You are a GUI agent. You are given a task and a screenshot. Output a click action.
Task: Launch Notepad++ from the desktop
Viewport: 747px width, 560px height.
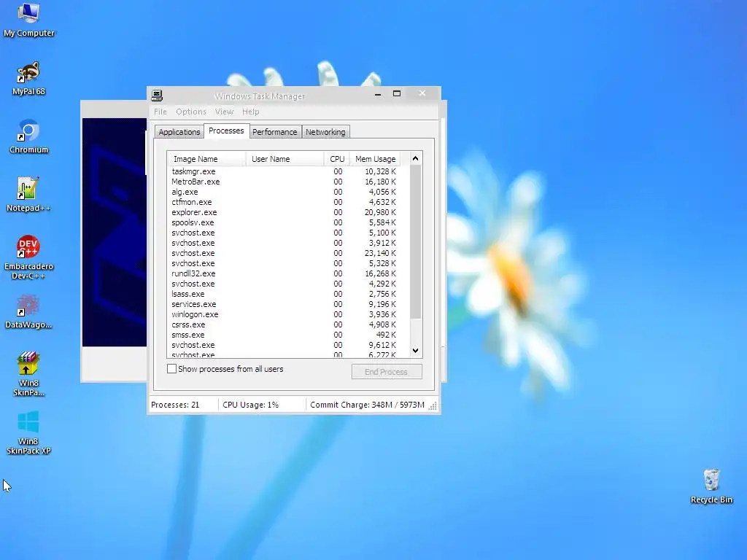coord(28,195)
